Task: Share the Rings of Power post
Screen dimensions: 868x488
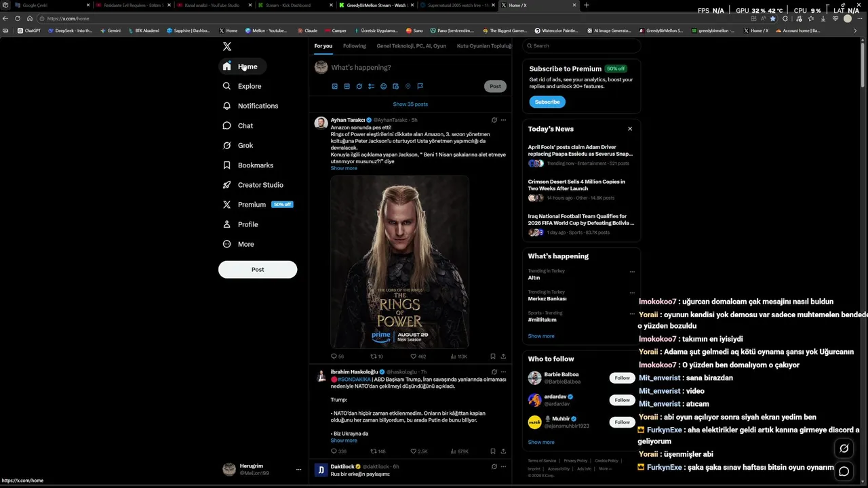Action: pos(503,356)
